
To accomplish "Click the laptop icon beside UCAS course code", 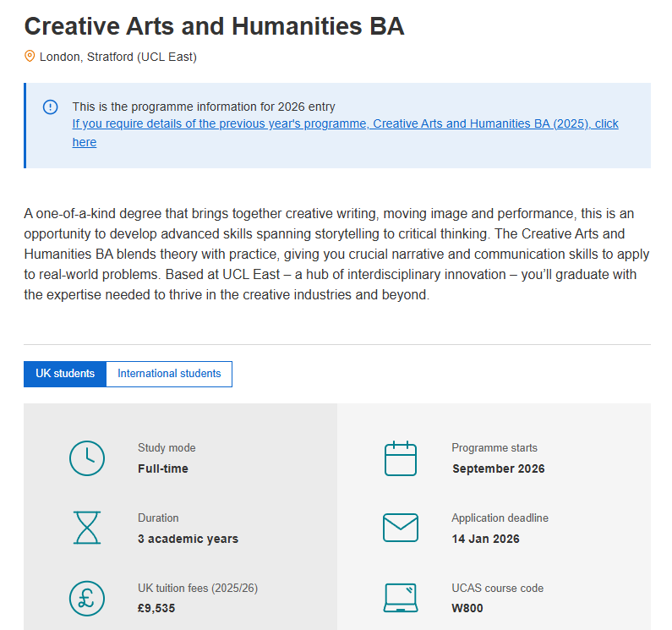I will click(401, 598).
